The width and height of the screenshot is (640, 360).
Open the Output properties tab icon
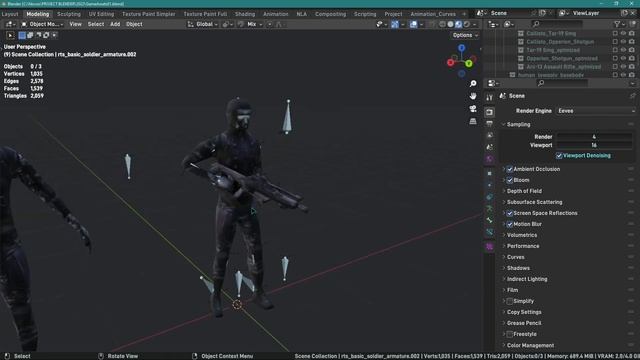click(x=489, y=124)
